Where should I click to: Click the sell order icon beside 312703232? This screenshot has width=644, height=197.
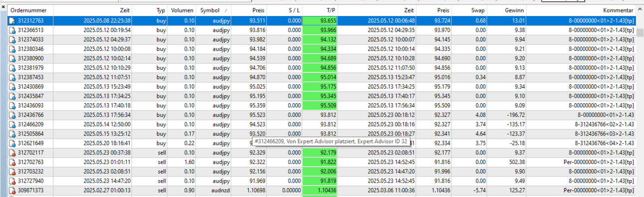tap(12, 172)
